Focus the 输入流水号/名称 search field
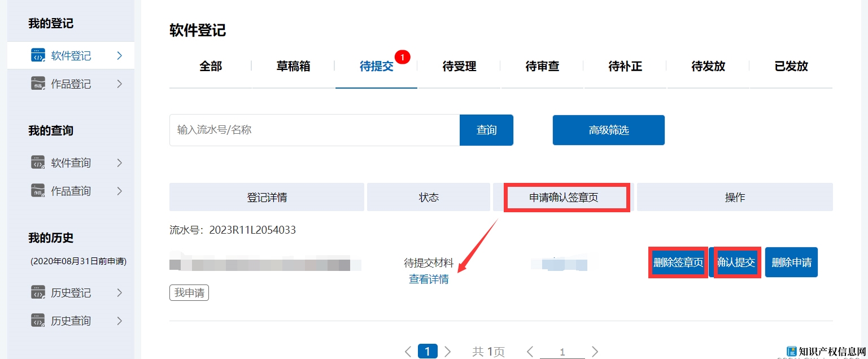868x359 pixels. click(314, 130)
